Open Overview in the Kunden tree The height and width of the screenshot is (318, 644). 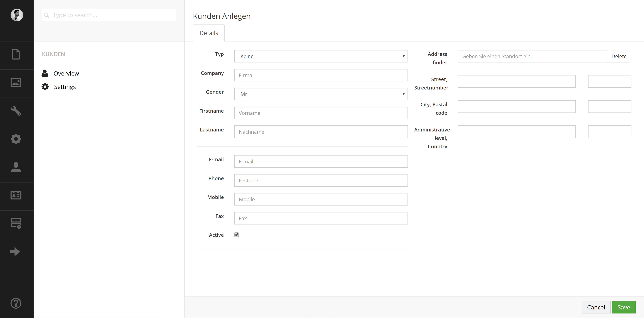(66, 73)
